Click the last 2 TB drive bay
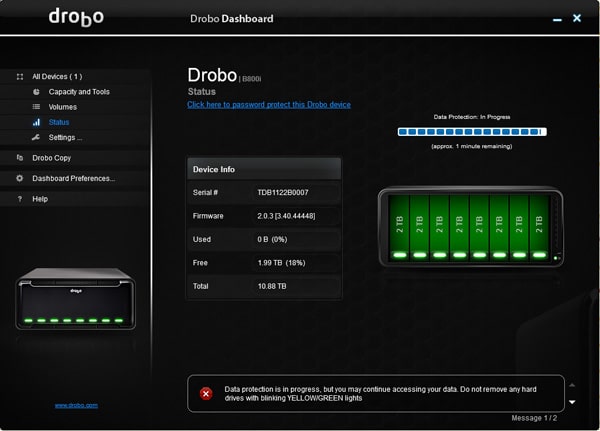This screenshot has height=431, width=600. coord(539,228)
